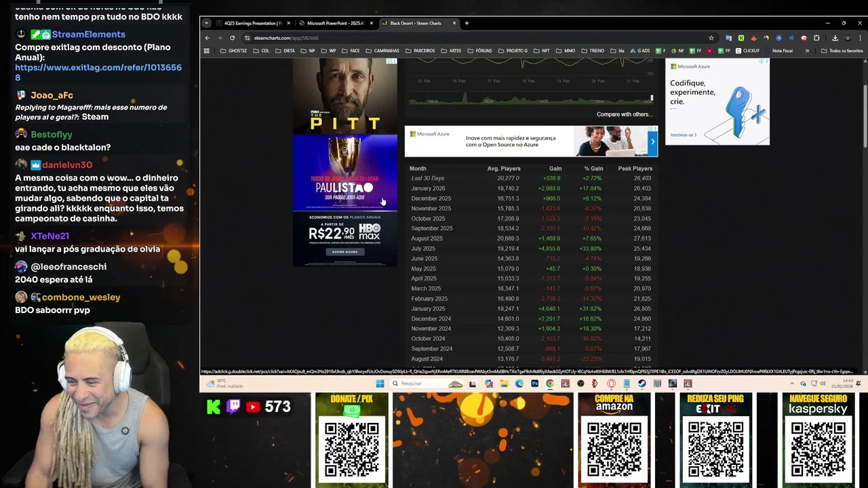868x488 pixels.
Task: Open the MMO bookmarks folder
Action: [566, 51]
